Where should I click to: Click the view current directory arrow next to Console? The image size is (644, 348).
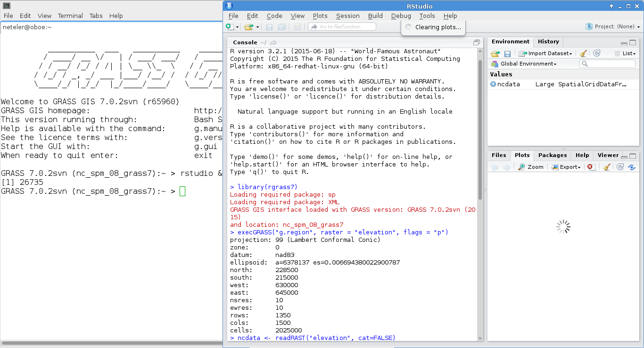(273, 42)
